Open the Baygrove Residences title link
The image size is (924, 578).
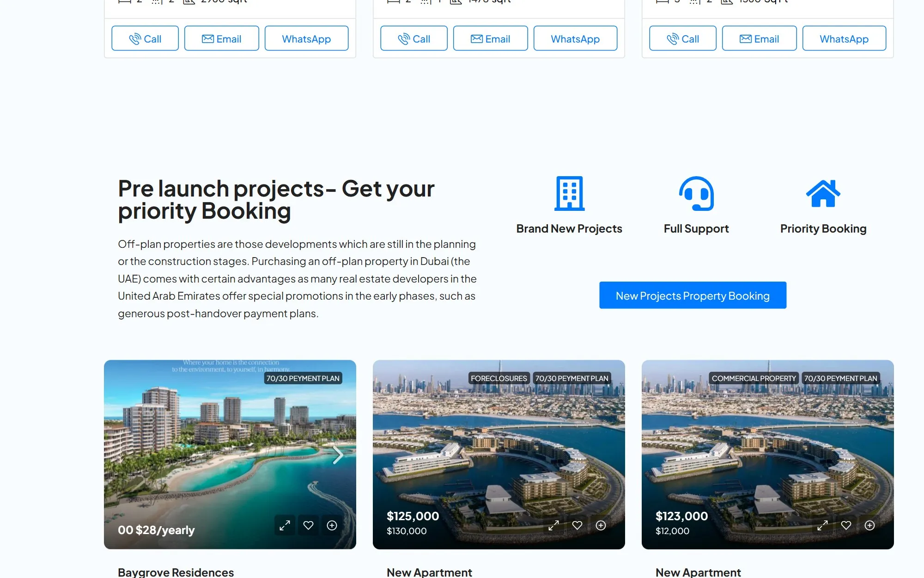176,572
